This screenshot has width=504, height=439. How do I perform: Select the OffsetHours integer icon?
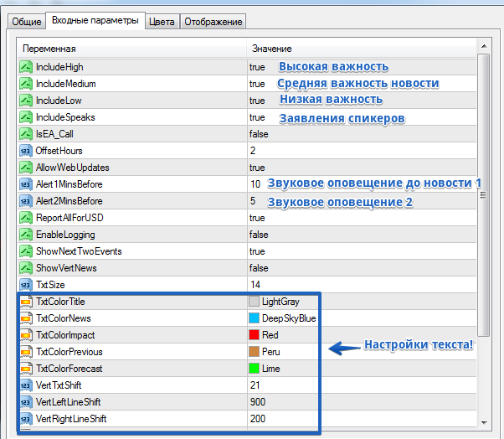[x=26, y=151]
